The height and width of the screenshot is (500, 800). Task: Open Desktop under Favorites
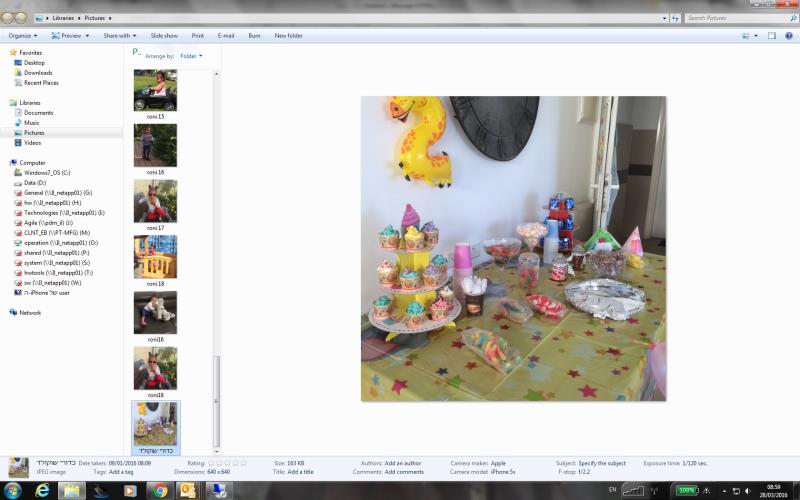34,63
